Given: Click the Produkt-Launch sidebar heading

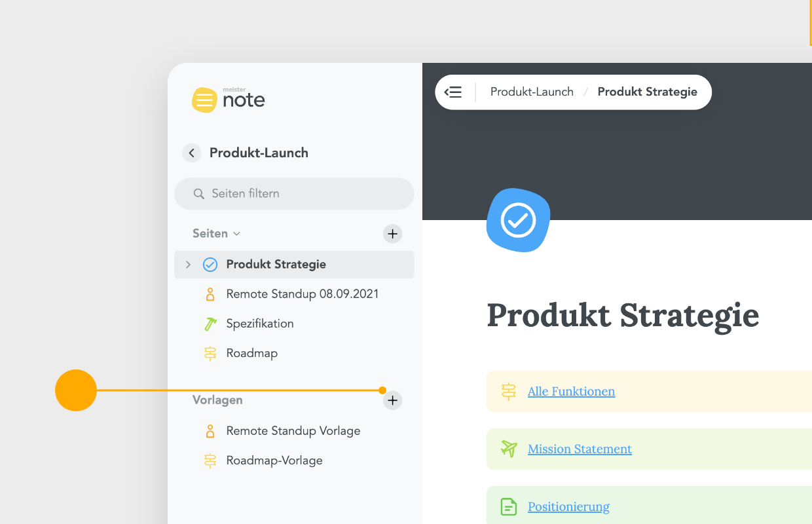Looking at the screenshot, I should point(259,153).
